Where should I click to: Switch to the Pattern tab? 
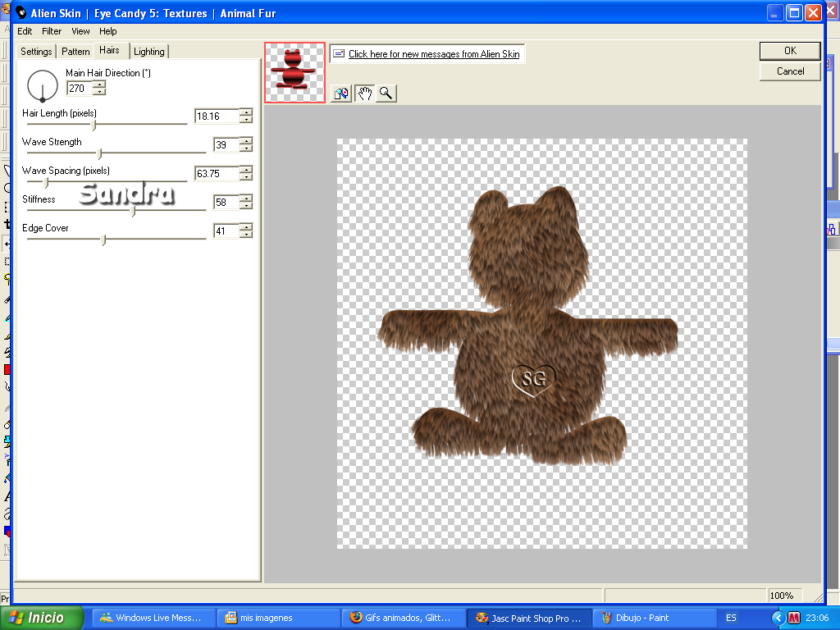pos(75,52)
